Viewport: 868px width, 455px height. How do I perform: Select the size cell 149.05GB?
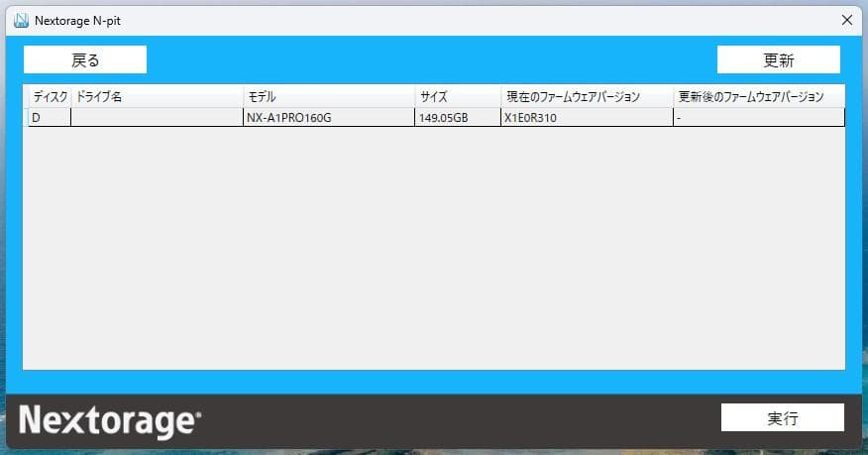coord(458,117)
